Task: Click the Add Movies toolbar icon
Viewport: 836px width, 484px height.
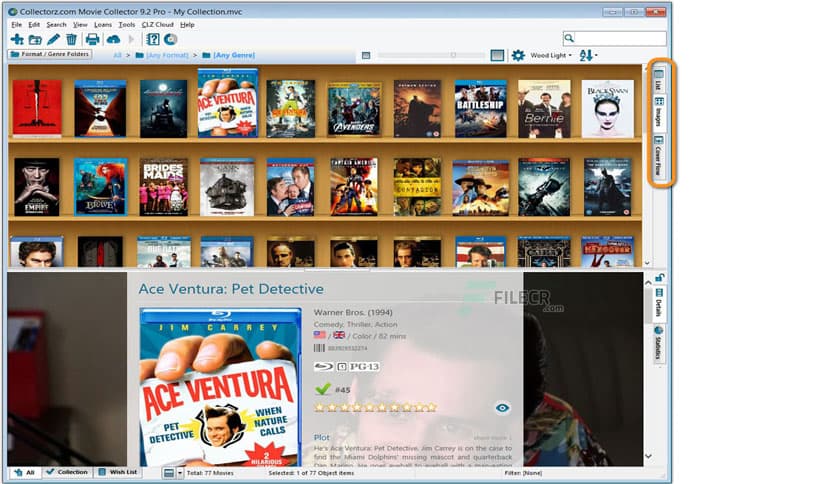Action: 18,39
